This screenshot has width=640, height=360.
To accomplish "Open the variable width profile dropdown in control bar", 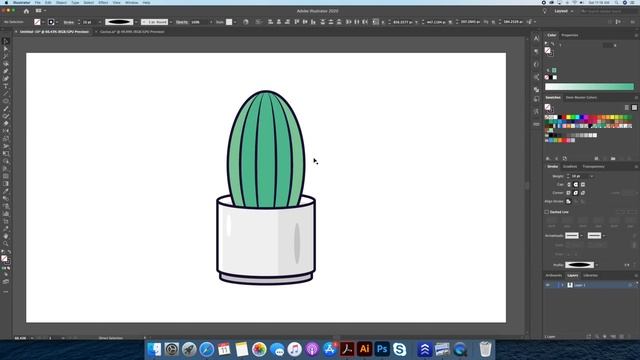I will 136,22.
